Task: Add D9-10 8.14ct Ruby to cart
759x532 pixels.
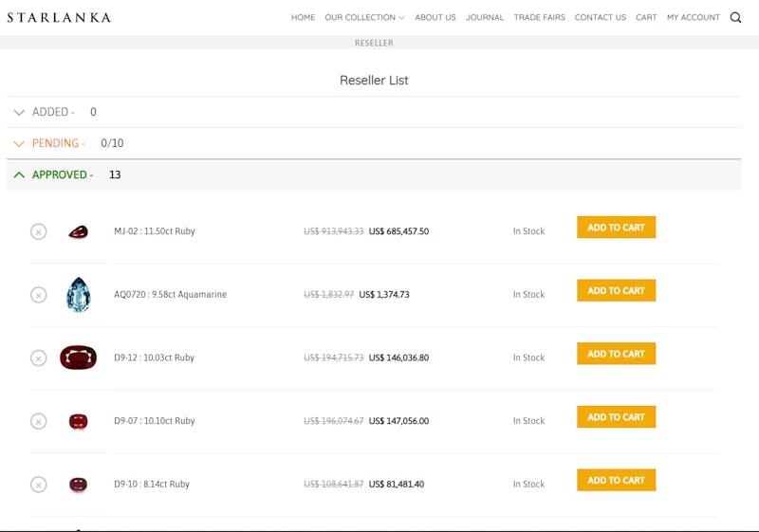Action: pos(616,480)
